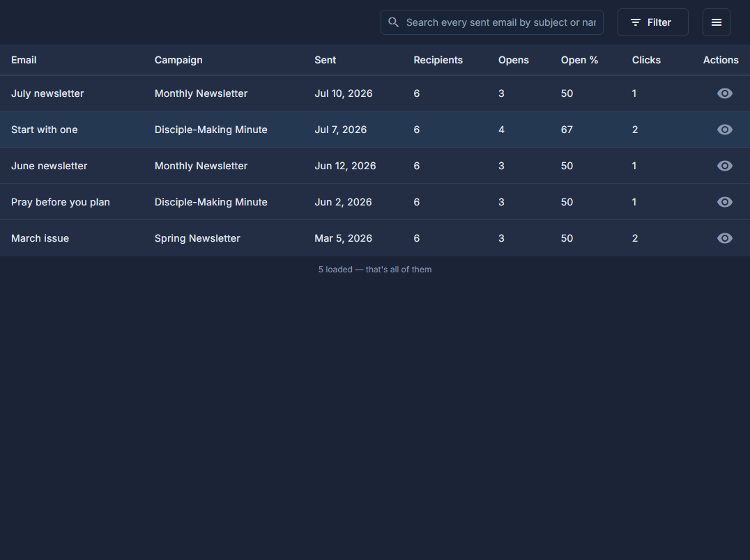
Task: Select the "Pray before you plan" email
Action: [60, 203]
